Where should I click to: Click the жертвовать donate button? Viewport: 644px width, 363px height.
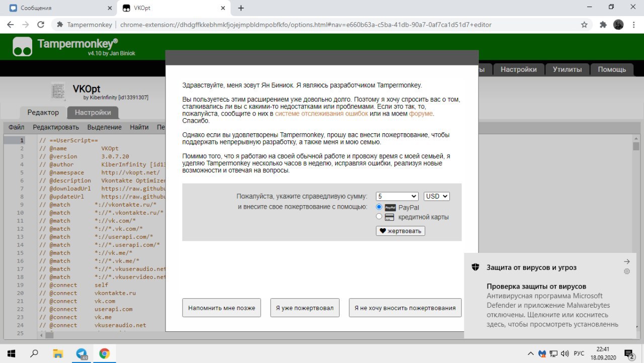(x=400, y=231)
